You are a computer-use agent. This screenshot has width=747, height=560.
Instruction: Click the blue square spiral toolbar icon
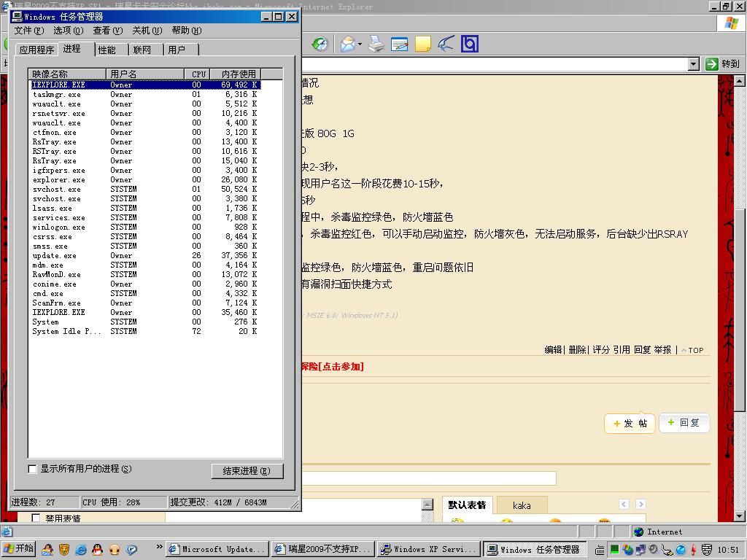point(469,44)
